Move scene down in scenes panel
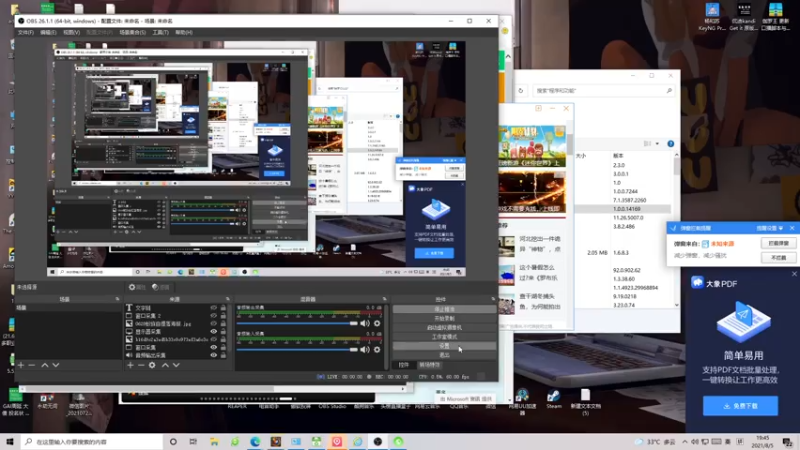Viewport: 800px width, 450px height. (56, 365)
